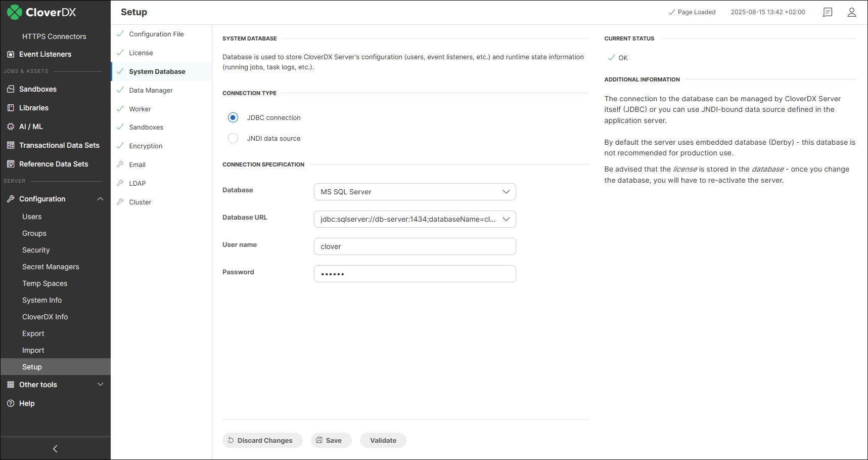Viewport: 868px width, 460px height.
Task: Click the Validate button
Action: pos(383,440)
